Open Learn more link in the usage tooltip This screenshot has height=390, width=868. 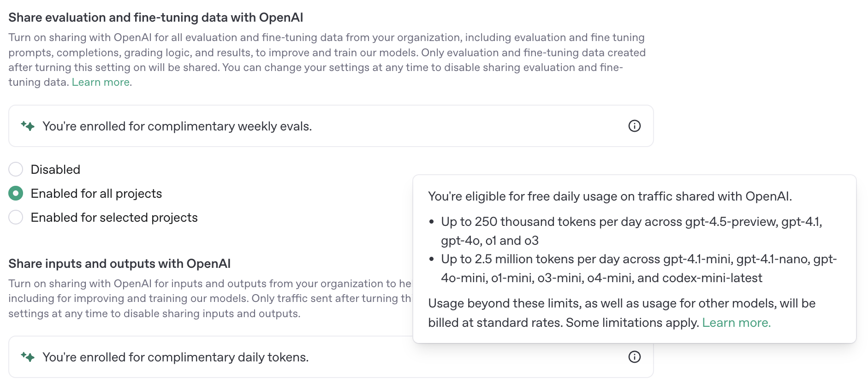[736, 323]
